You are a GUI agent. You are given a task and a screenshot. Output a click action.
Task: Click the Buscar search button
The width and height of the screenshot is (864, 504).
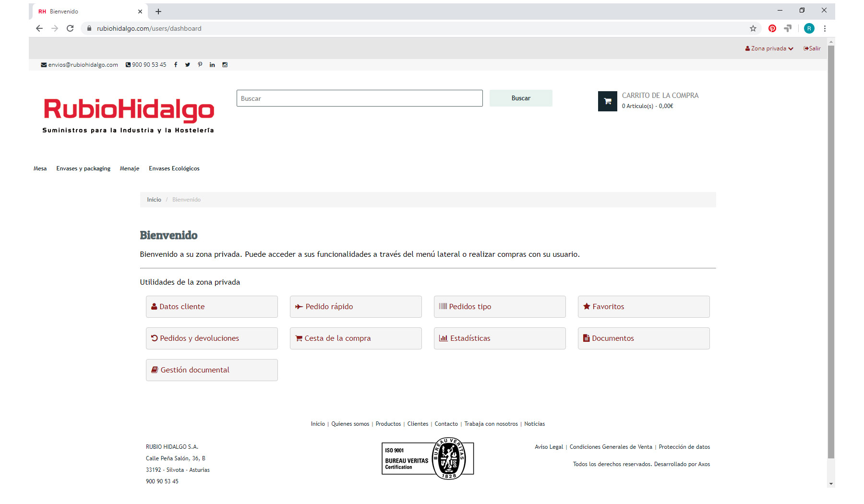tap(521, 98)
